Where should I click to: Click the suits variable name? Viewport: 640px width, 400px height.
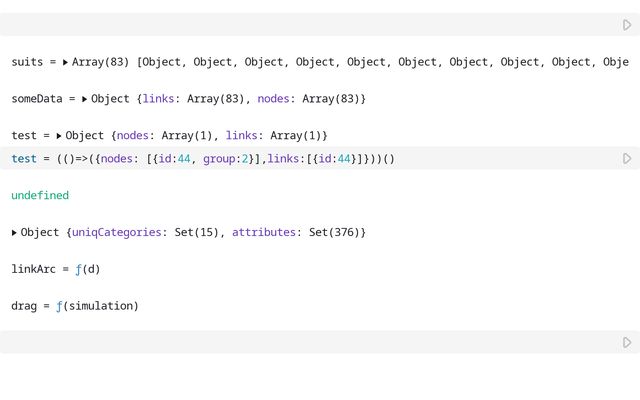click(27, 62)
